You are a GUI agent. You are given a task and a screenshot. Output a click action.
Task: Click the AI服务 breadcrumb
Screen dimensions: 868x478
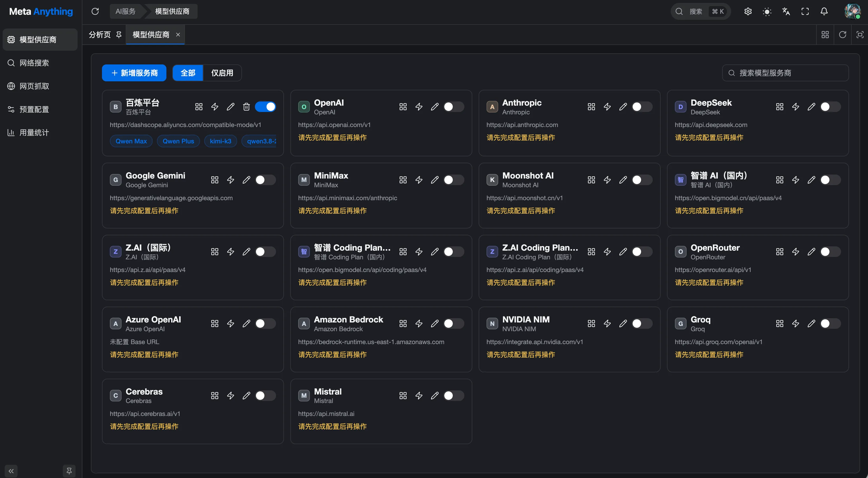125,11
